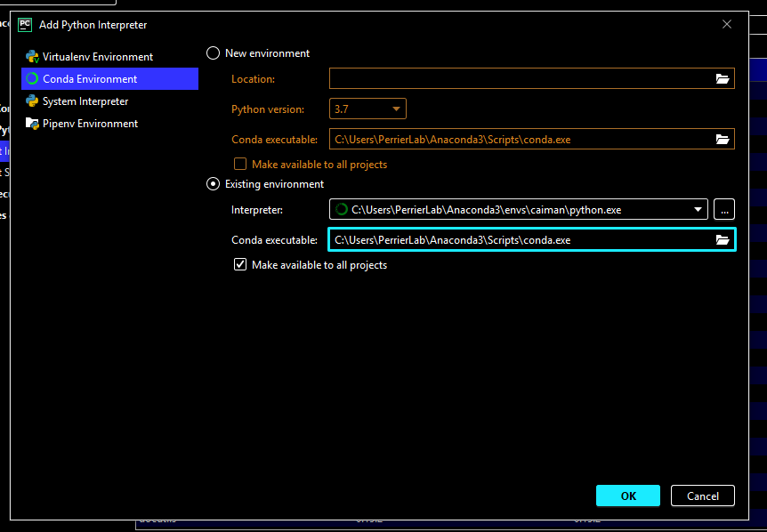
Task: Open folder browser for Location field
Action: coord(723,78)
